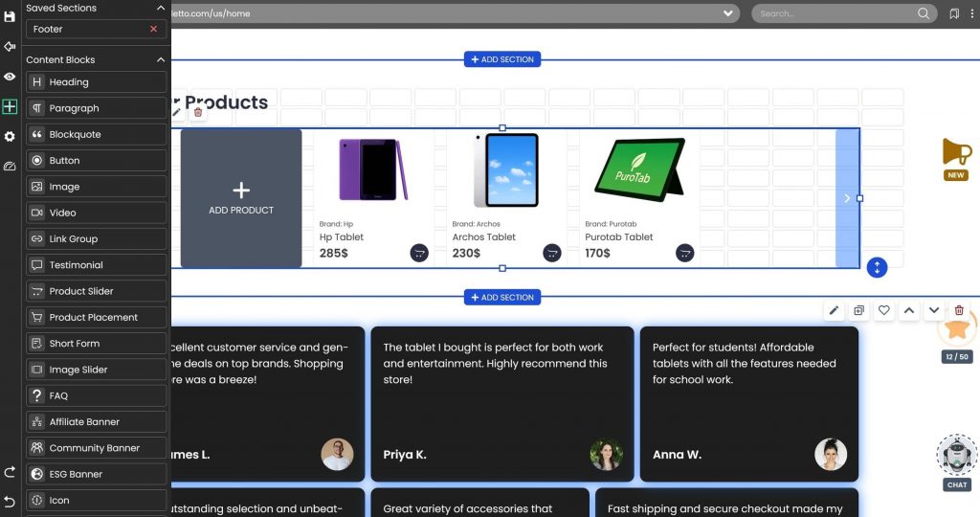The image size is (980, 517).
Task: Click the undo arrow icon
Action: point(10,502)
